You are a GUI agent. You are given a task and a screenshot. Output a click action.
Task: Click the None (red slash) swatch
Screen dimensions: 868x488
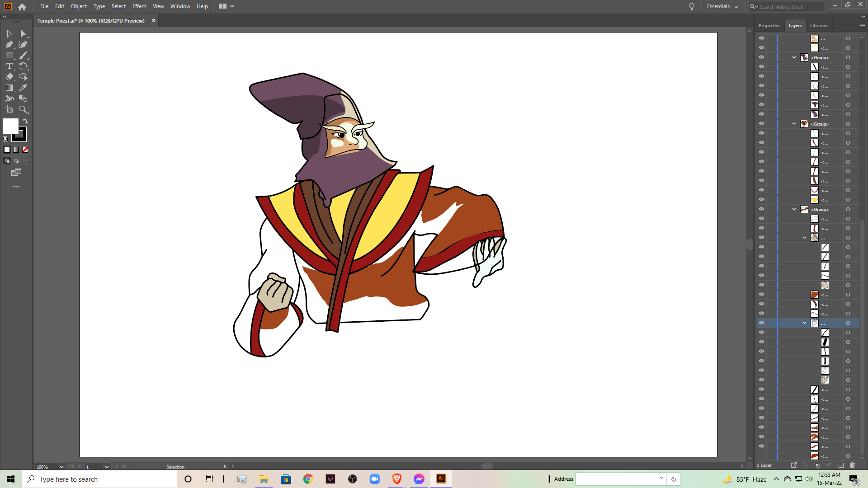pos(25,150)
